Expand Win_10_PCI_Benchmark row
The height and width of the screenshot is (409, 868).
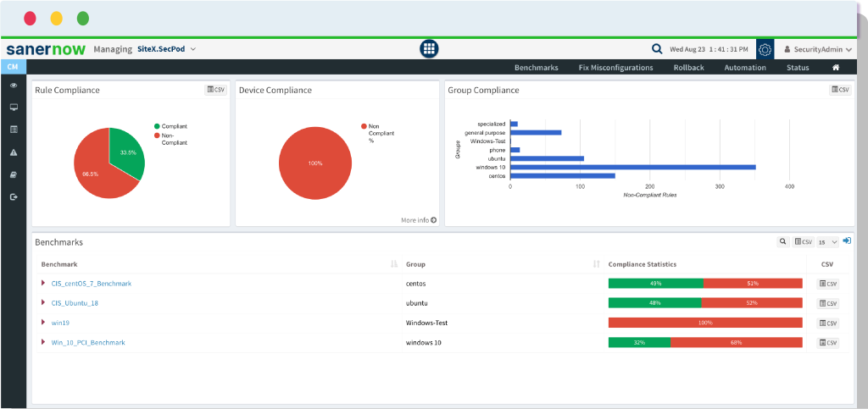[x=44, y=342]
